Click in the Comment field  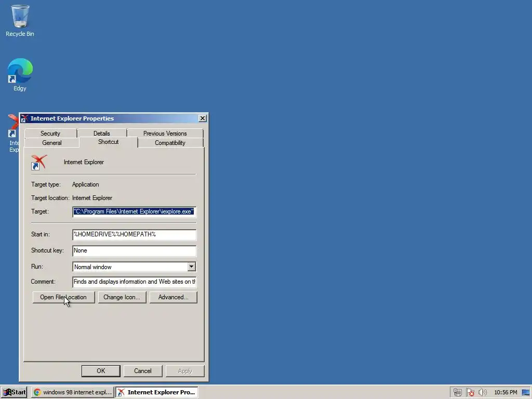click(x=135, y=282)
